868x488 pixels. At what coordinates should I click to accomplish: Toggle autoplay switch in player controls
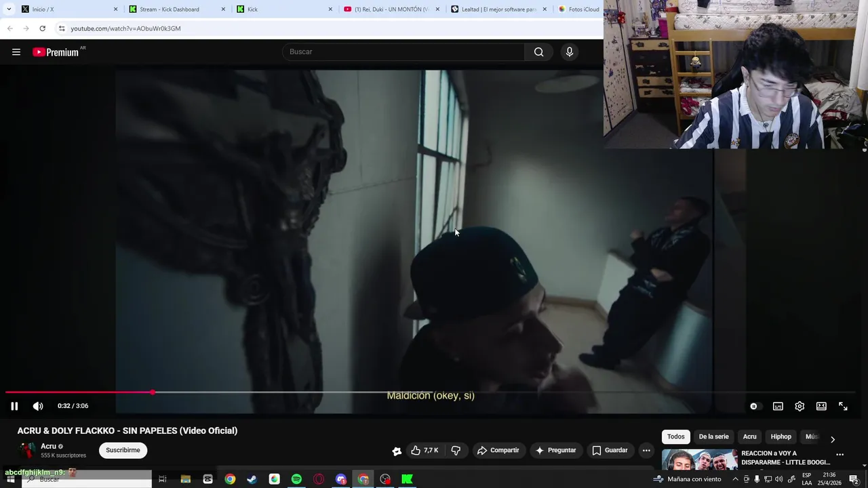tap(754, 406)
